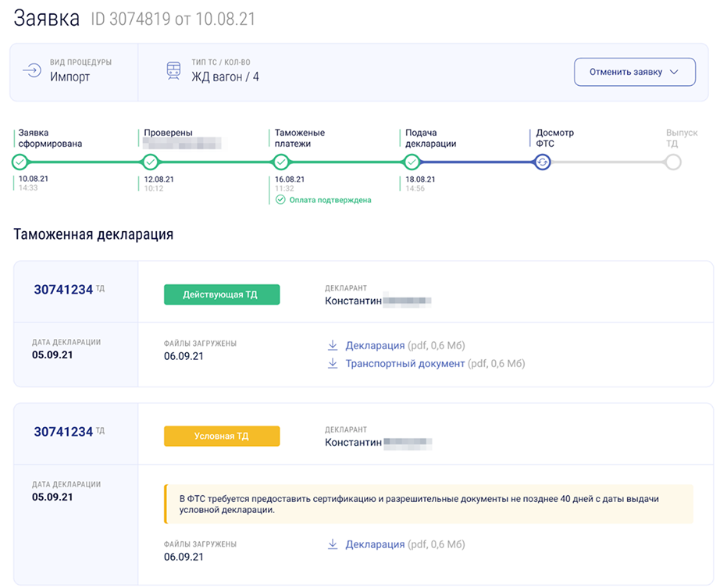Click the railway wagon transport icon
The width and height of the screenshot is (727, 588).
(173, 71)
